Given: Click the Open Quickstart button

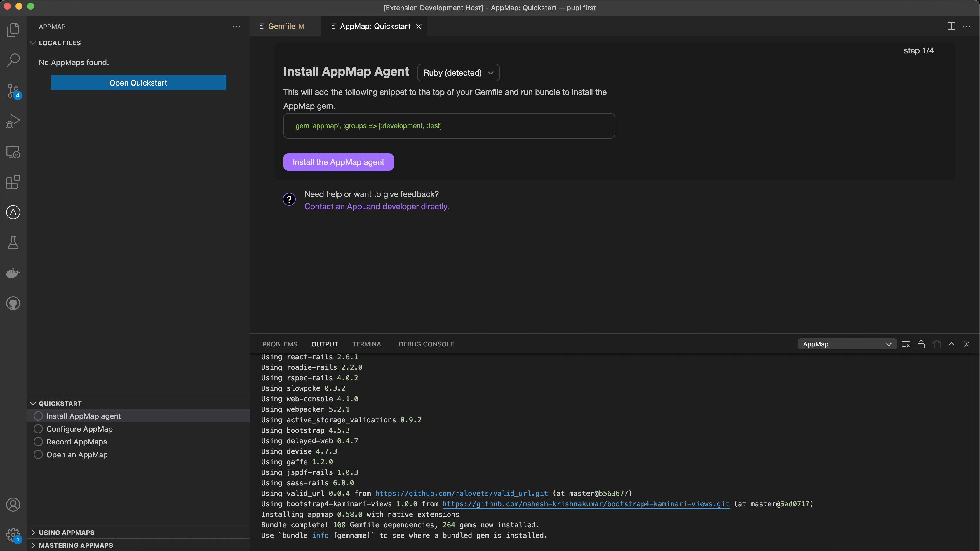Looking at the screenshot, I should point(138,83).
